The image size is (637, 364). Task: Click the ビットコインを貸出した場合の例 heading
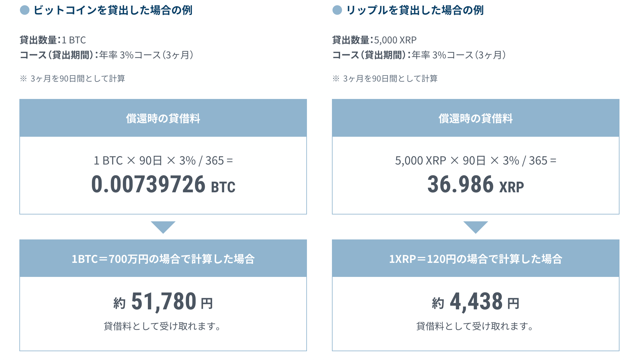click(113, 10)
